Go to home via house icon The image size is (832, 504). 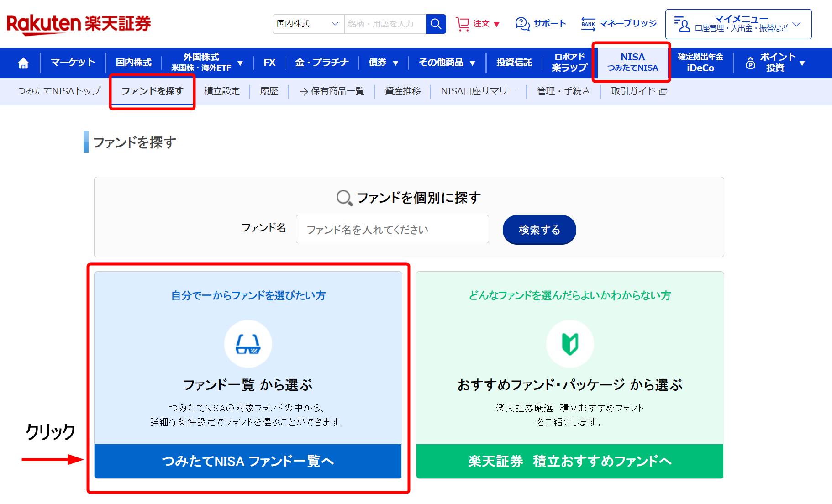point(23,63)
